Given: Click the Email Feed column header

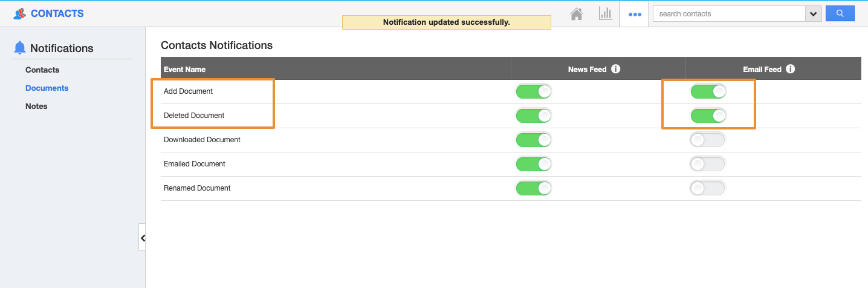Looking at the screenshot, I should pos(762,70).
